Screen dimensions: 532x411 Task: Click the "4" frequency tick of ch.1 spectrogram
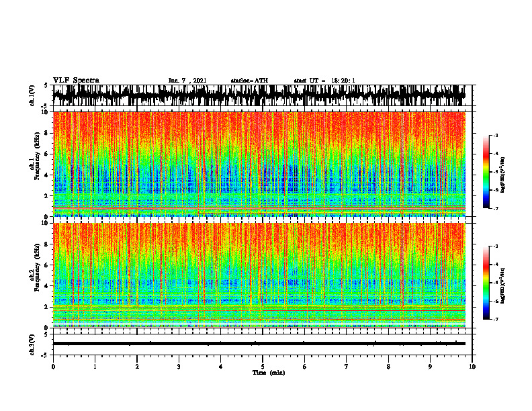[x=46, y=175]
